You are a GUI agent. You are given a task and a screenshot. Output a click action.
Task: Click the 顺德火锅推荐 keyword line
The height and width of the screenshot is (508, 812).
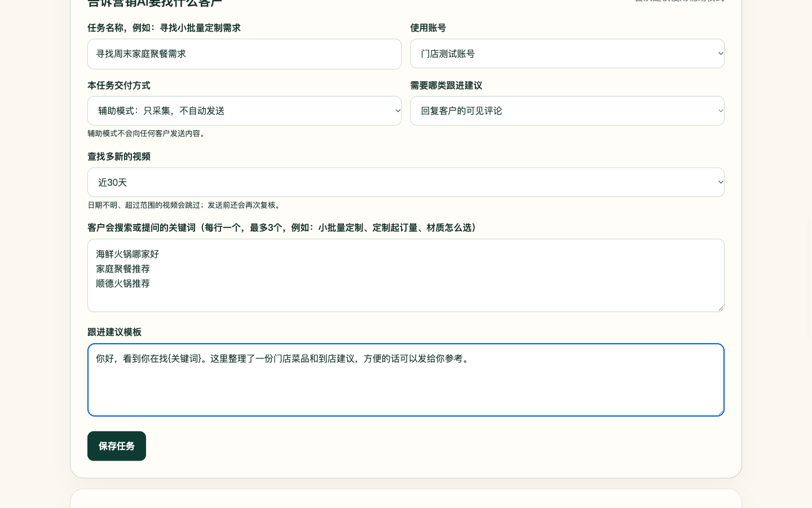tap(123, 283)
